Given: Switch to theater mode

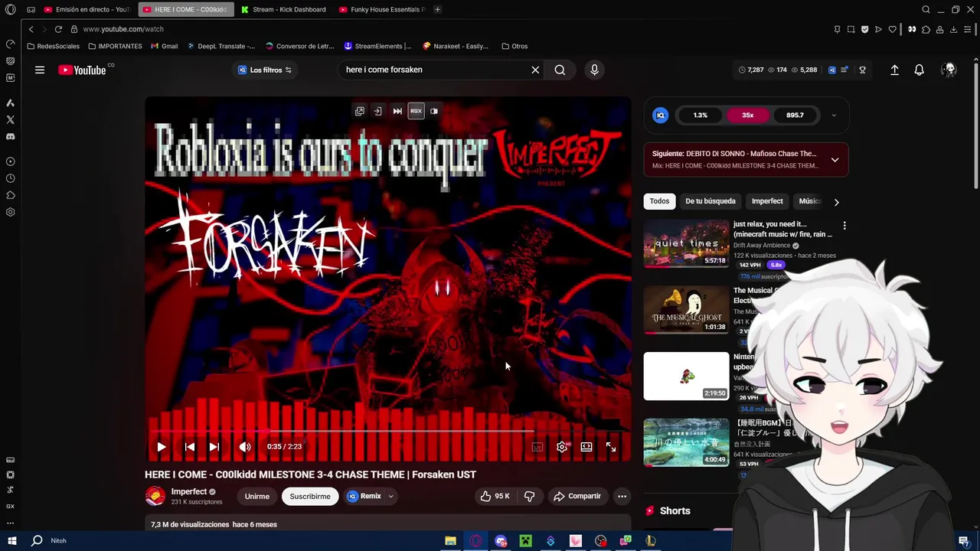Looking at the screenshot, I should point(586,447).
